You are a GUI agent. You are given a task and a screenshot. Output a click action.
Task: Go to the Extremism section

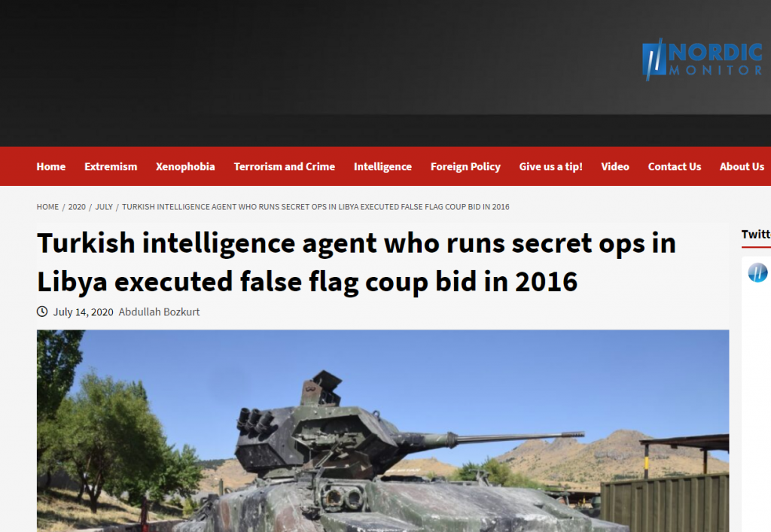[111, 166]
